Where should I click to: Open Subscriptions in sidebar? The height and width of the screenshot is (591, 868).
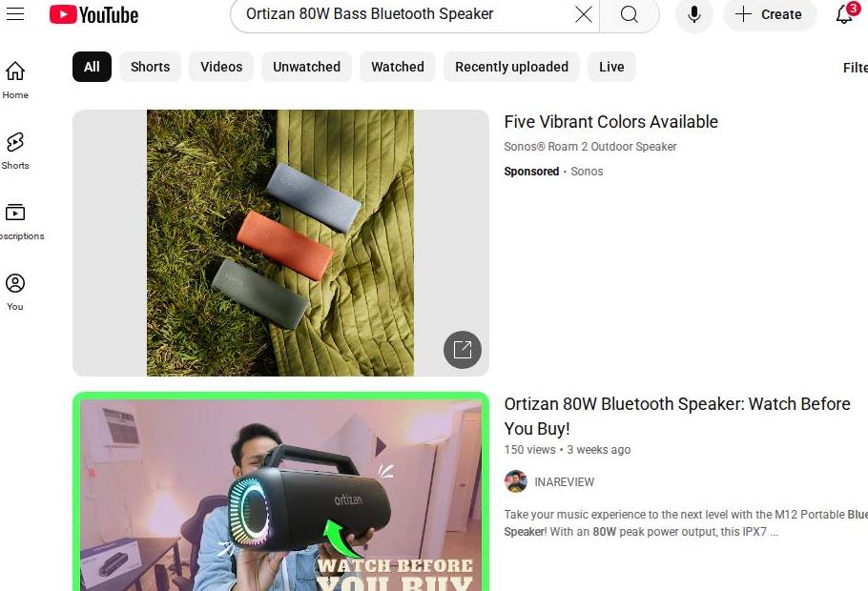pyautogui.click(x=19, y=221)
